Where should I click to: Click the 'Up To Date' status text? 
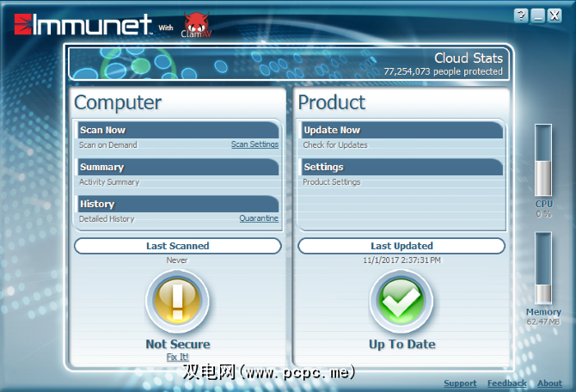[x=401, y=344]
